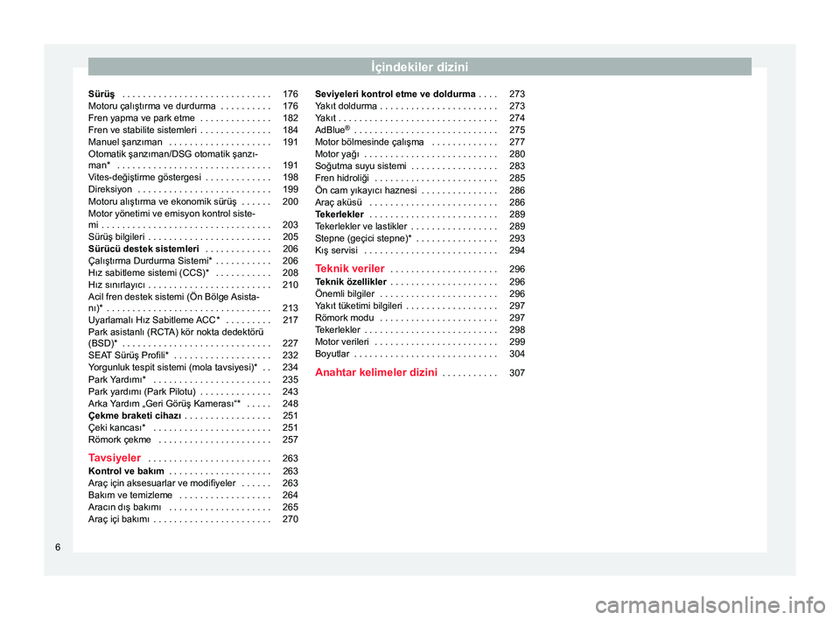The width and height of the screenshot is (840, 620).
Task: Select the 'Park Yardımı*' entry
Action: [x=192, y=379]
